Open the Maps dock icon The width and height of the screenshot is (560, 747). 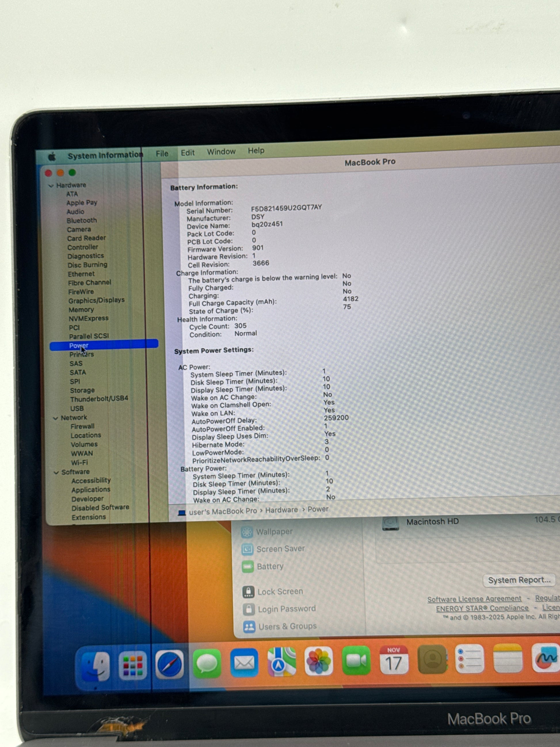point(281,662)
